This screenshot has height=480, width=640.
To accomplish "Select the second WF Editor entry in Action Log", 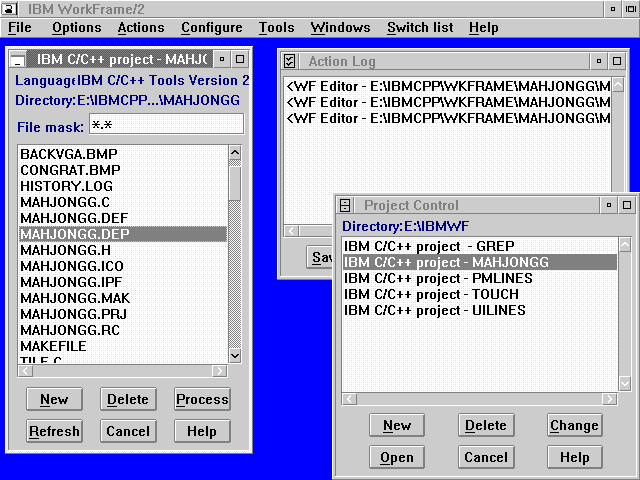I will [x=448, y=102].
